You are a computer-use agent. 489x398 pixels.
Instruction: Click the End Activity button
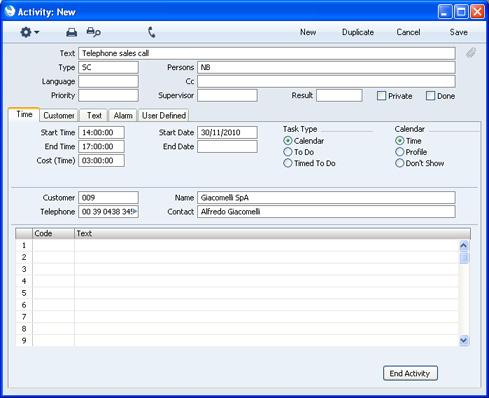(410, 373)
